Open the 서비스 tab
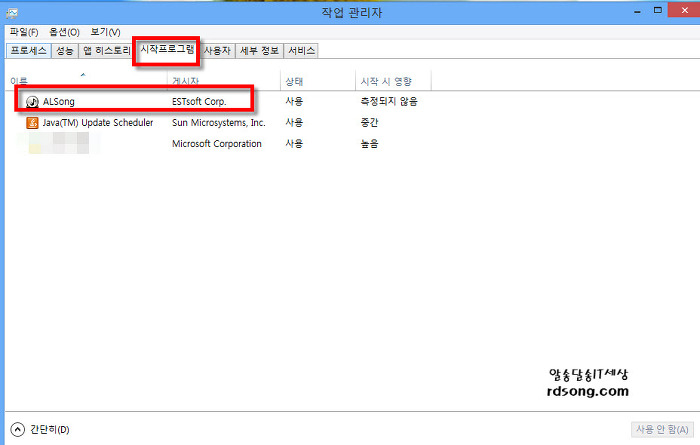The image size is (700, 445). click(301, 50)
